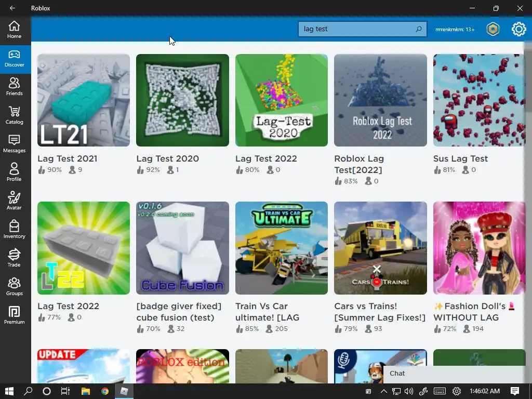Open the Train vs Car Ultimate thumbnail
This screenshot has height=399, width=532.
pyautogui.click(x=282, y=248)
